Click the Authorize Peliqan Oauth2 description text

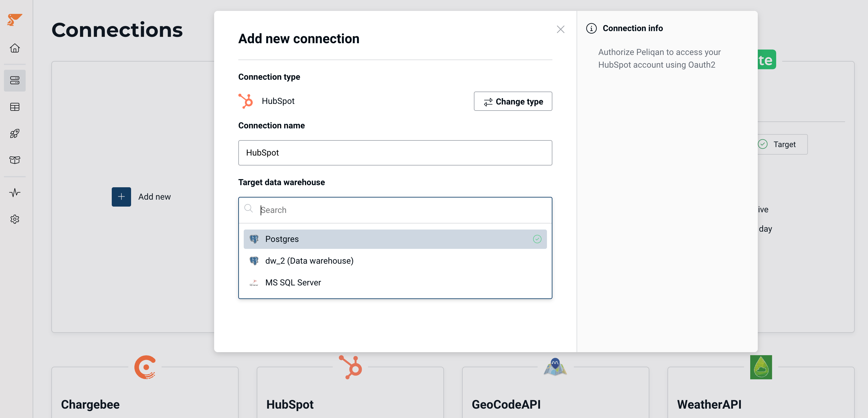tap(659, 58)
